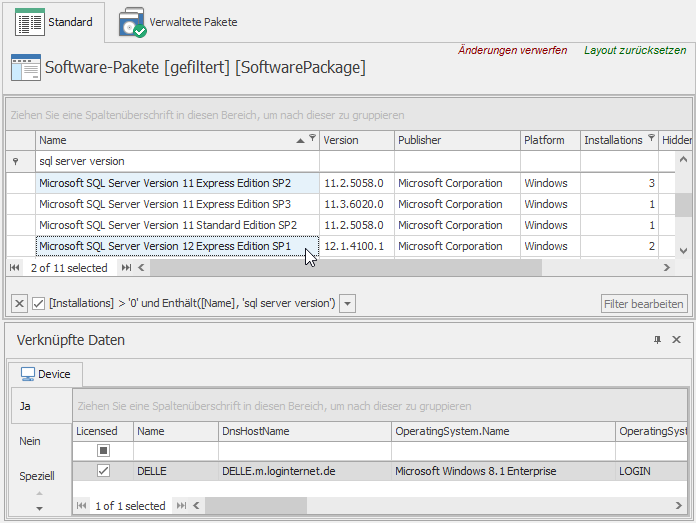Click the side list down arrow
Screen dimensions: 696x523
coord(40,509)
